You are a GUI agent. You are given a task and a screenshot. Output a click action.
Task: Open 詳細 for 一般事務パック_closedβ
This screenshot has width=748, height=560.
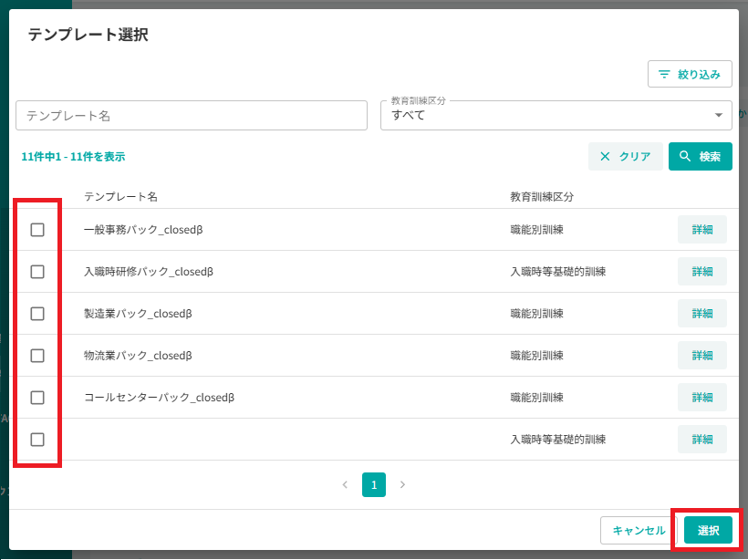pos(702,230)
